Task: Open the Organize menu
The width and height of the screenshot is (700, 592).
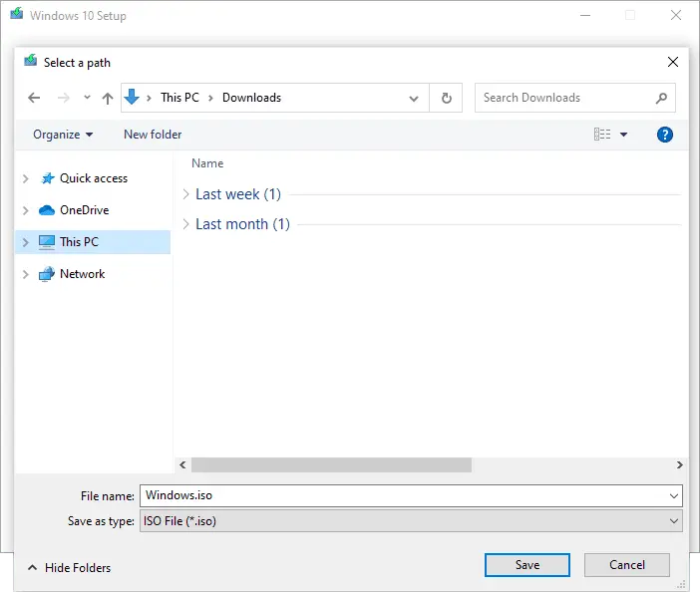Action: 63,135
